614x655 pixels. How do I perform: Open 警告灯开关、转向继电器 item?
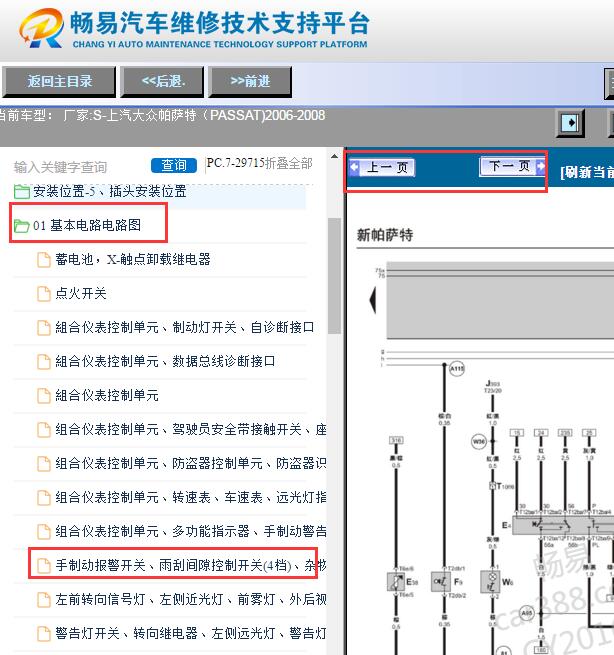coord(191,633)
